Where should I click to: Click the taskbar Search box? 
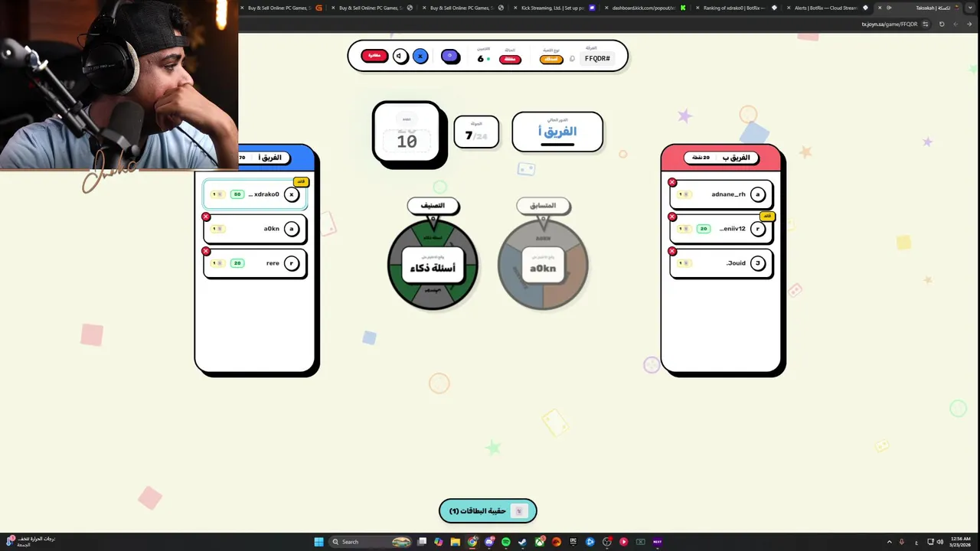coord(371,542)
